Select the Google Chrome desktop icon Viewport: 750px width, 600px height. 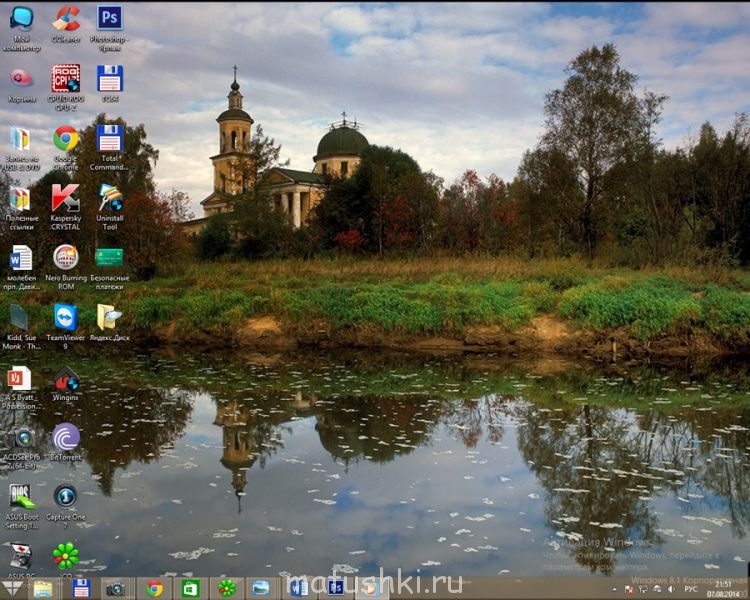tap(66, 139)
